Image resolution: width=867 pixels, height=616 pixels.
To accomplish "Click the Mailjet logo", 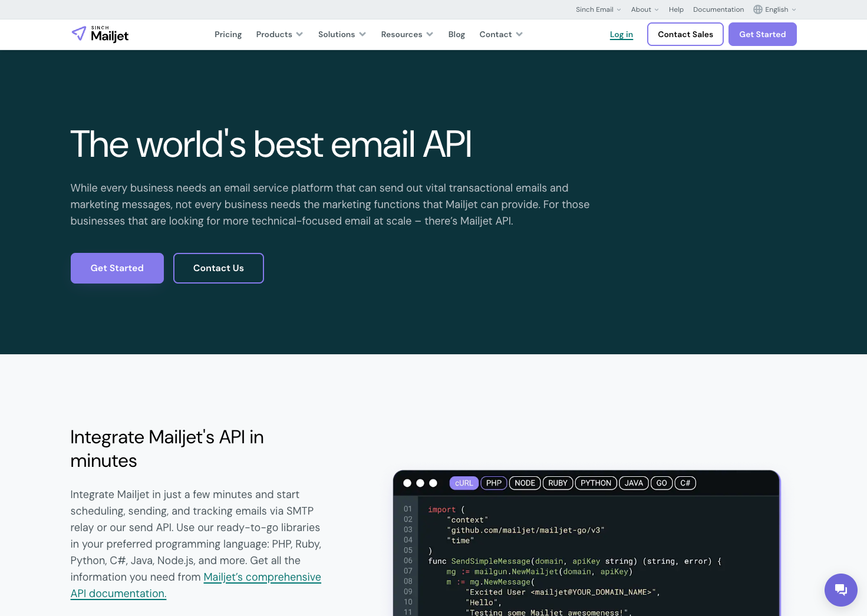I will coord(100,34).
